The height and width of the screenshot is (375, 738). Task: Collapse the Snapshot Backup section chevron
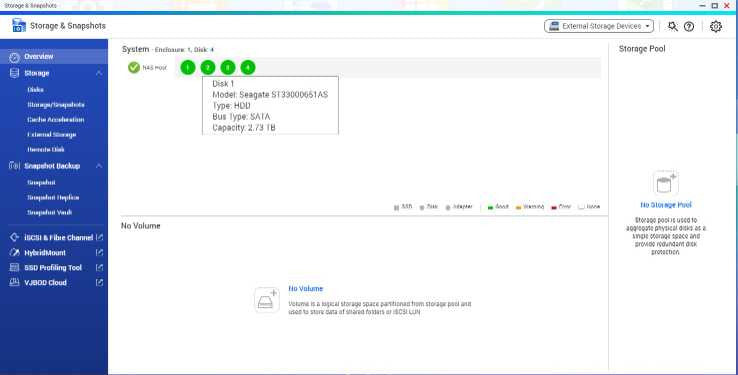tap(99, 166)
